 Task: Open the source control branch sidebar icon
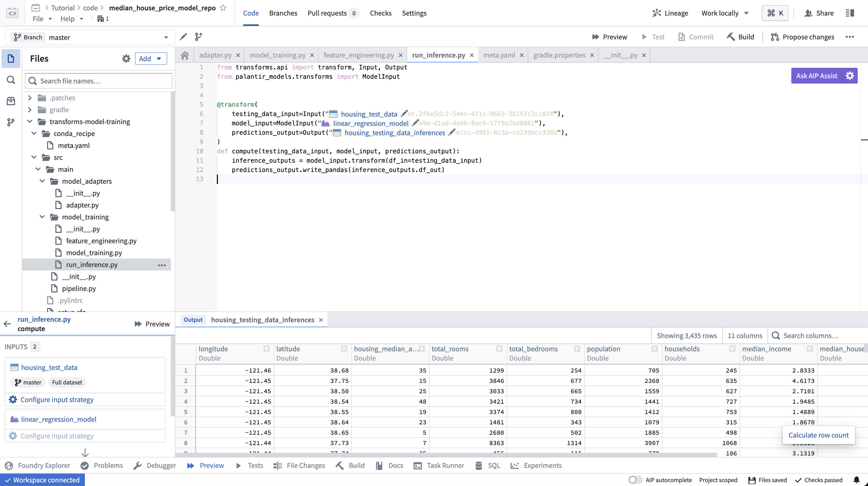(11, 122)
